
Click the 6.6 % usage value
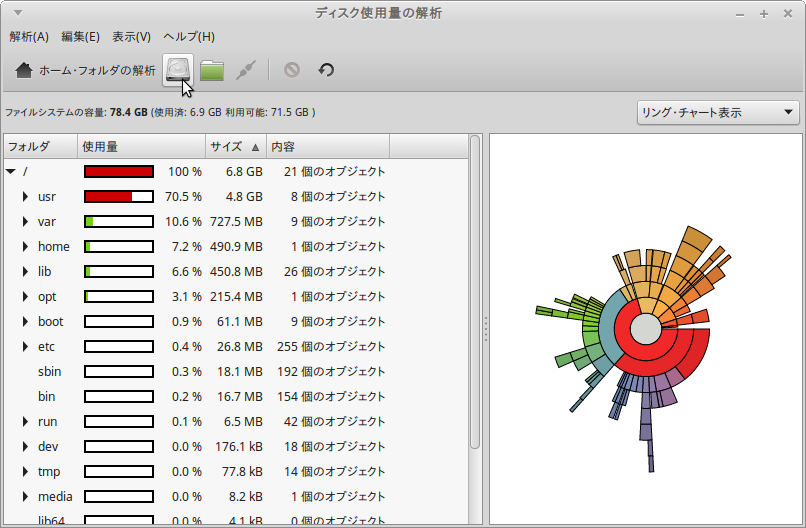[187, 271]
